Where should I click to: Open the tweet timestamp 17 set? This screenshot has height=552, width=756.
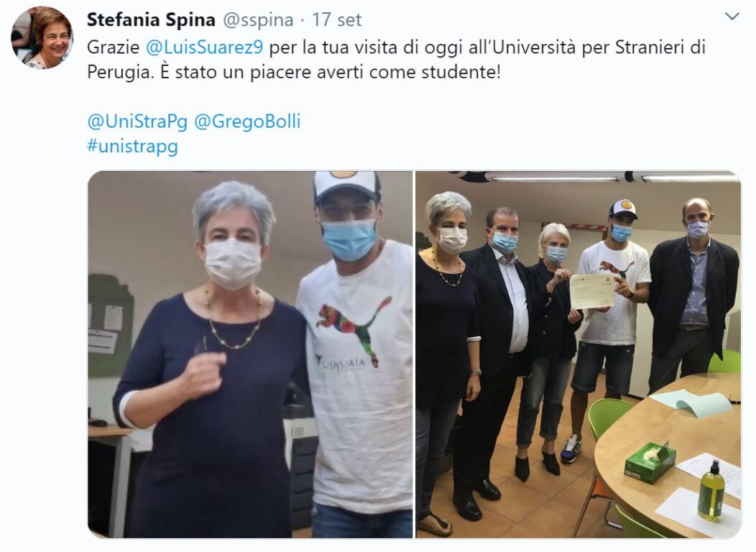coord(336,20)
